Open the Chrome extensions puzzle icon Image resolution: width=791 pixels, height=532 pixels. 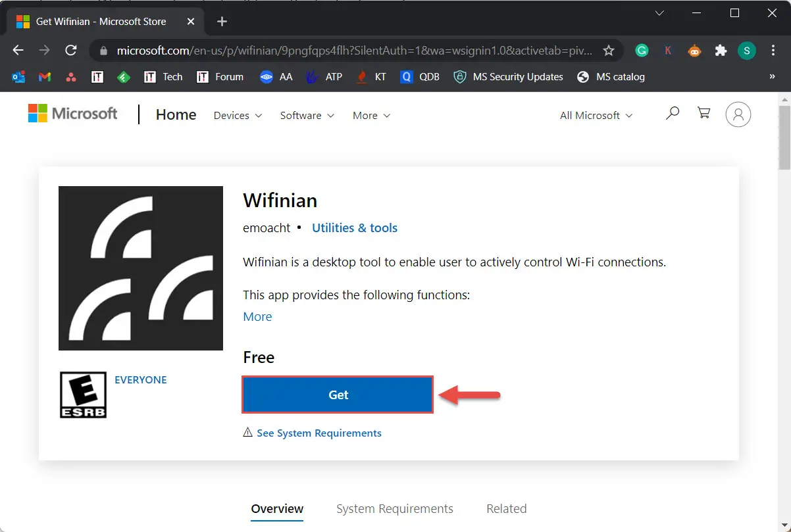tap(721, 51)
